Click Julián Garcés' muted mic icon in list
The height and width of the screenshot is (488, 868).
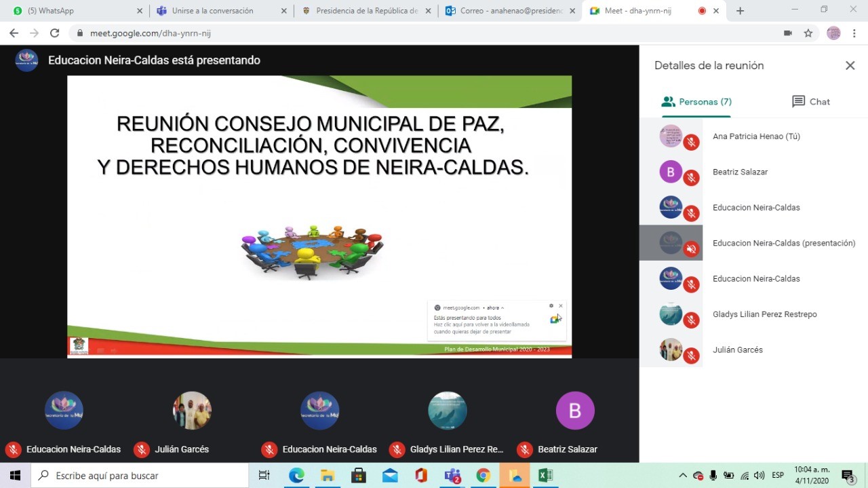(691, 356)
